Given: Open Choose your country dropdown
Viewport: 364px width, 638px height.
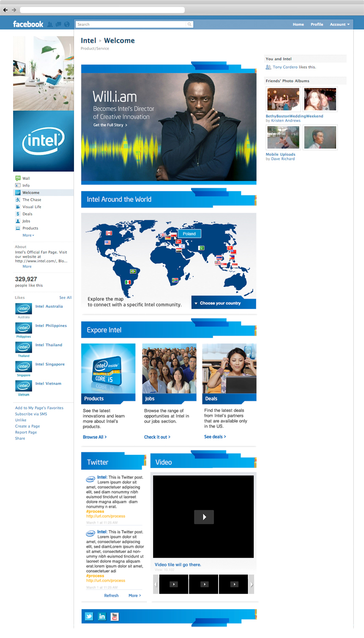Looking at the screenshot, I should pos(224,303).
